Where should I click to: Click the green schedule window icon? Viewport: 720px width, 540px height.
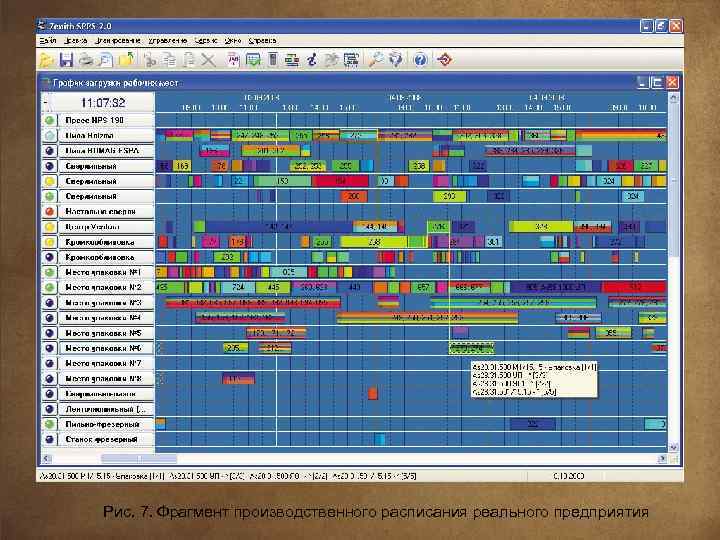253,60
